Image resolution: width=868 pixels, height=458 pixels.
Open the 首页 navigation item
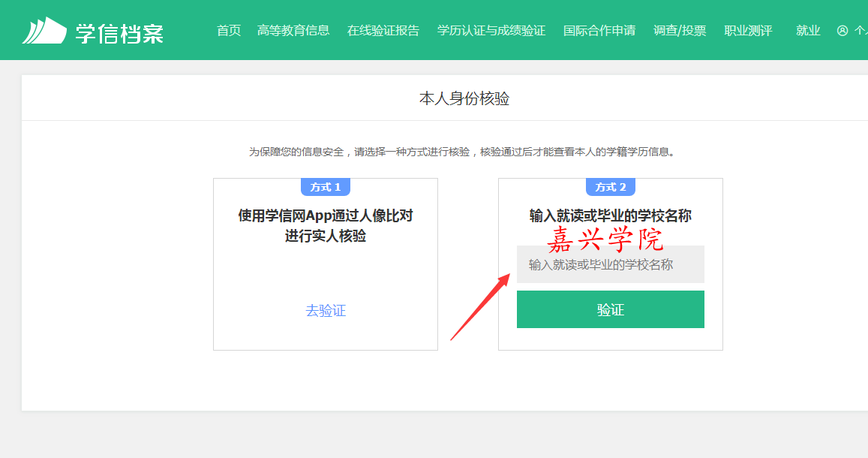point(229,31)
